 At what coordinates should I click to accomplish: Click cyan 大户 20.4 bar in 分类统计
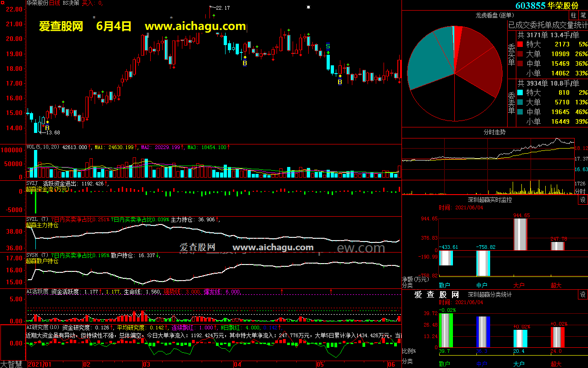point(520,339)
